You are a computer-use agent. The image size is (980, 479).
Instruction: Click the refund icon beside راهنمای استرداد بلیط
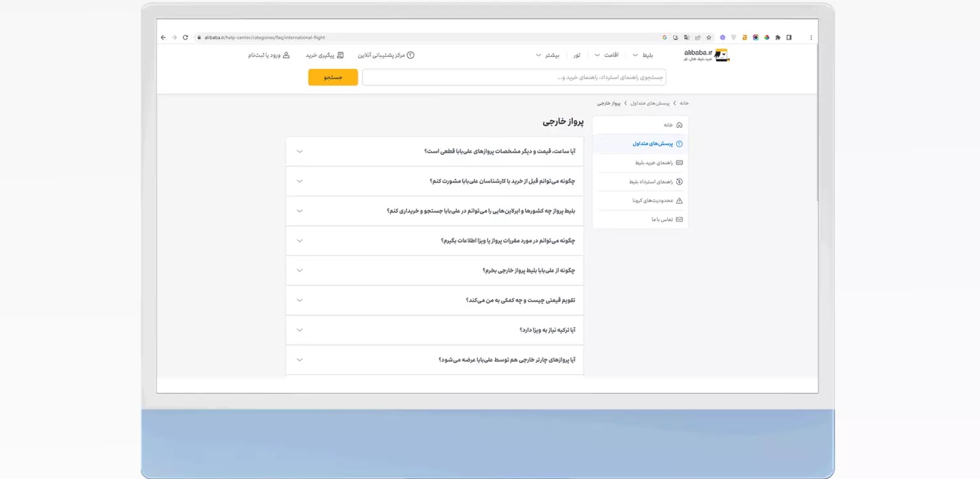point(679,182)
